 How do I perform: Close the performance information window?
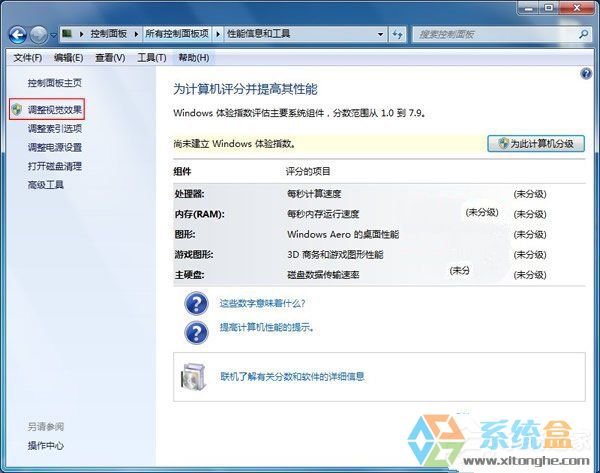[577, 8]
